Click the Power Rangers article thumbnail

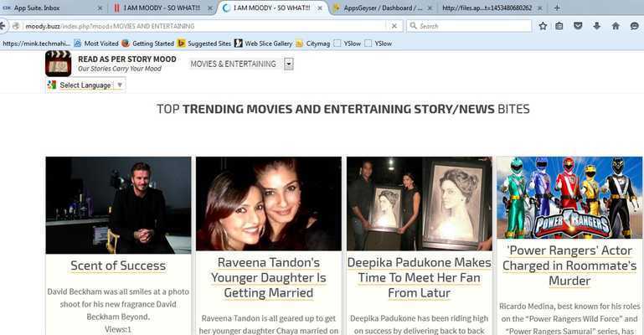coord(569,198)
